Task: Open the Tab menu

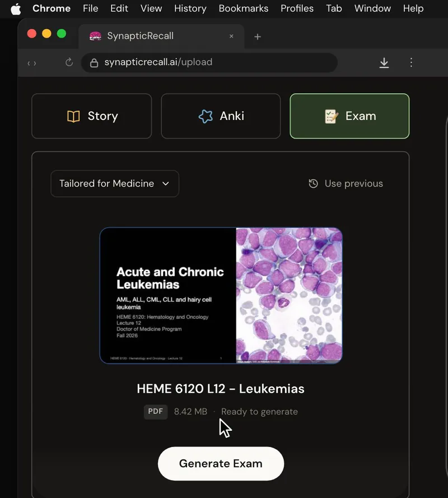Action: (x=334, y=8)
